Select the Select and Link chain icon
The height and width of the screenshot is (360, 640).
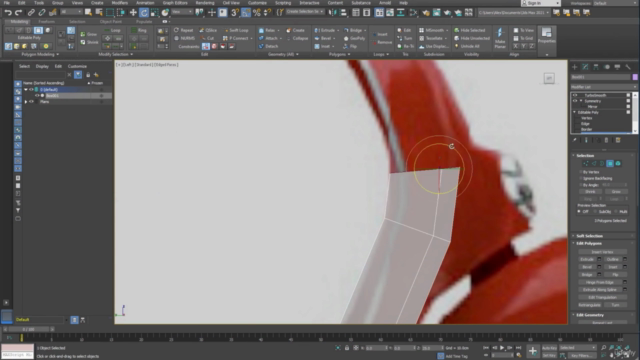tap(31, 13)
